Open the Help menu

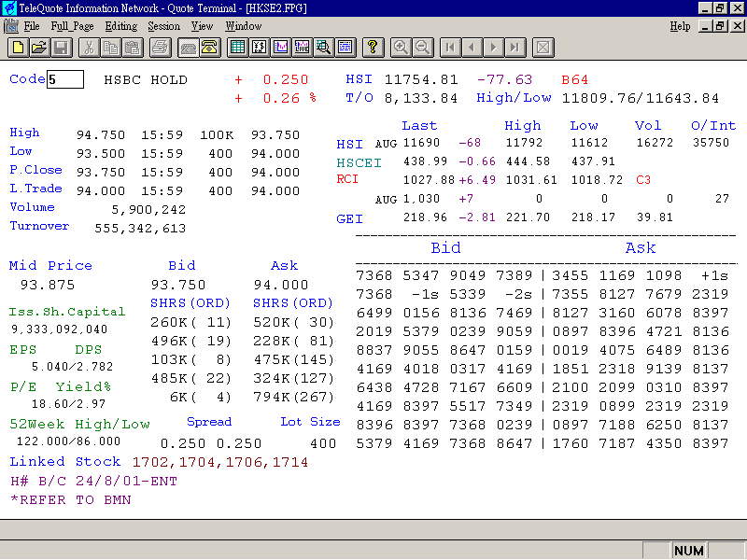680,26
